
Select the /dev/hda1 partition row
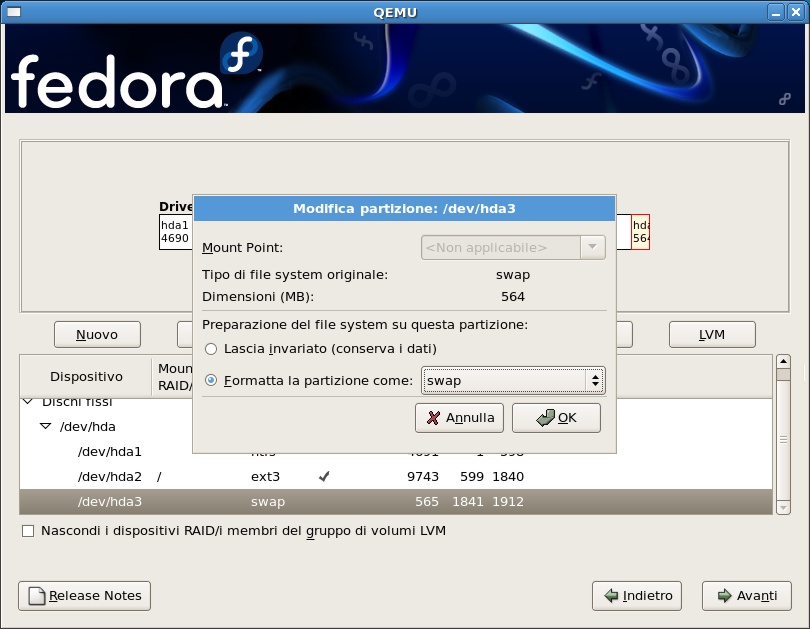(396, 452)
